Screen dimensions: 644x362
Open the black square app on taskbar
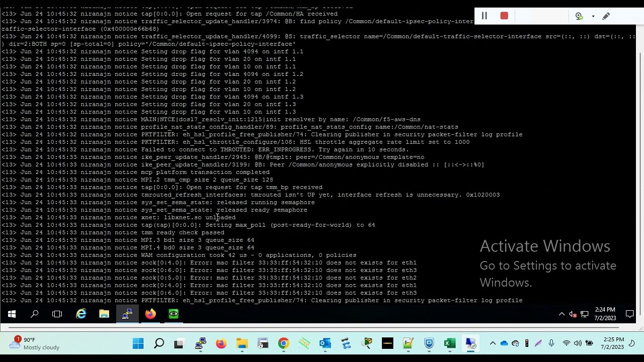387,344
